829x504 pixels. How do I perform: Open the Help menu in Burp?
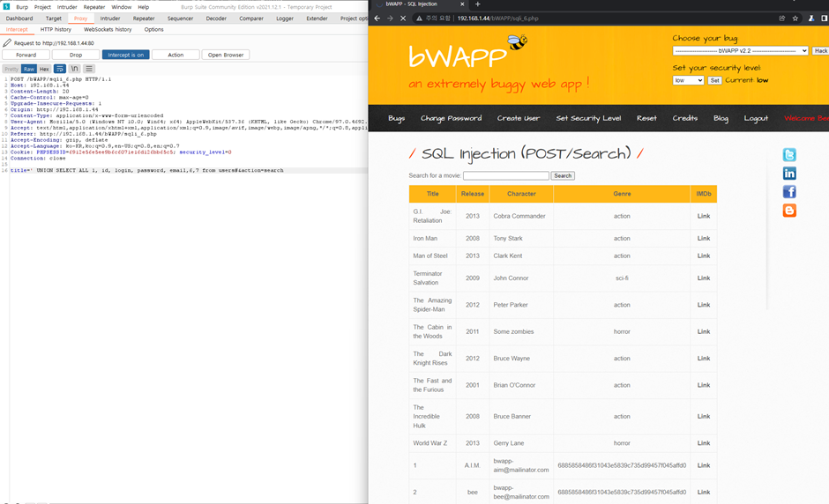143,7
